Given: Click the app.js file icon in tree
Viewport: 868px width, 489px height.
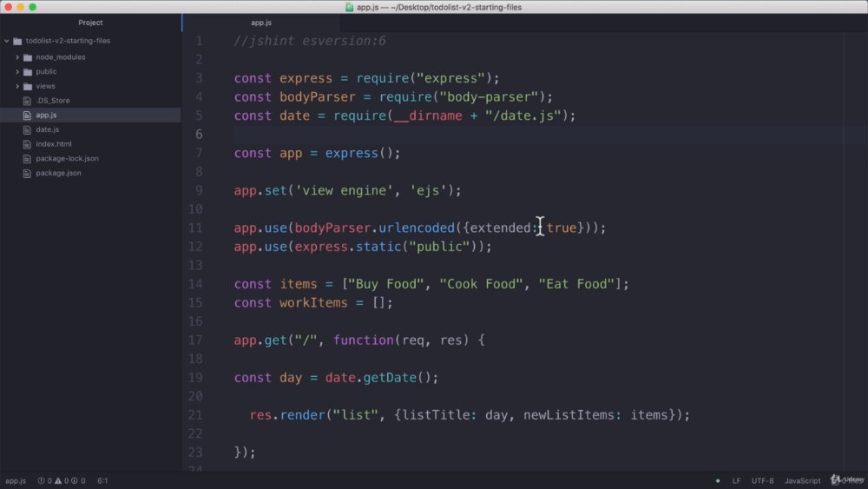Looking at the screenshot, I should coord(27,116).
